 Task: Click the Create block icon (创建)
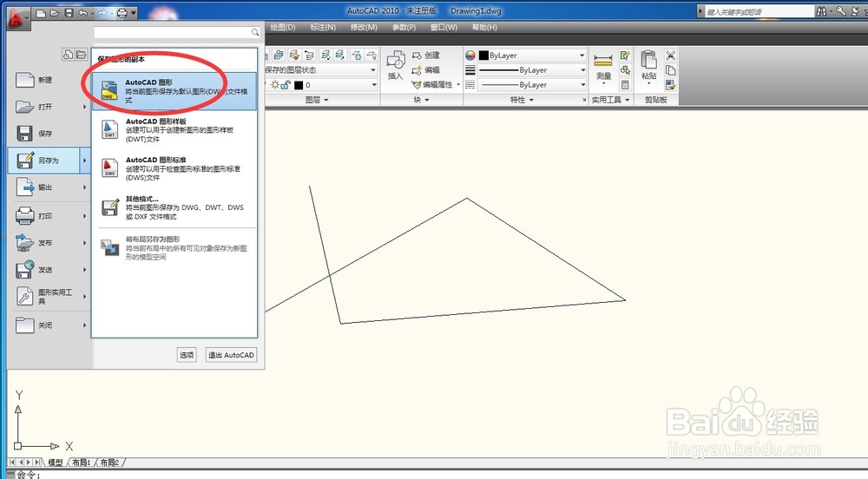click(417, 56)
